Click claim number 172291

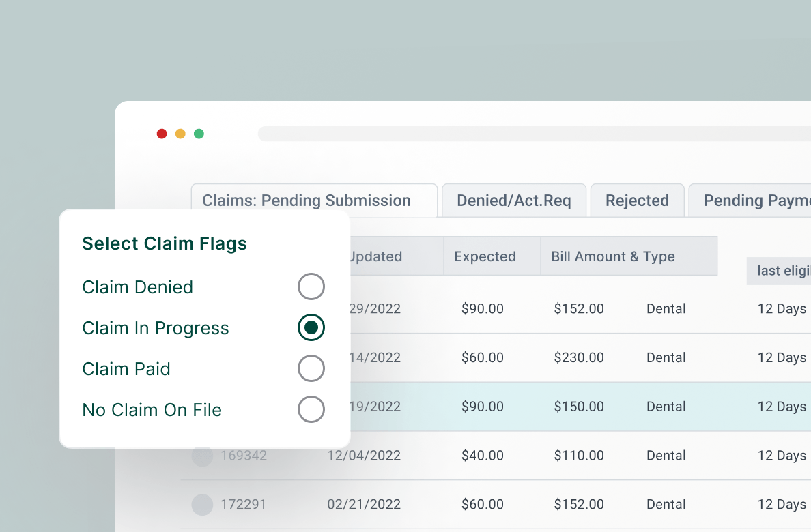click(243, 504)
